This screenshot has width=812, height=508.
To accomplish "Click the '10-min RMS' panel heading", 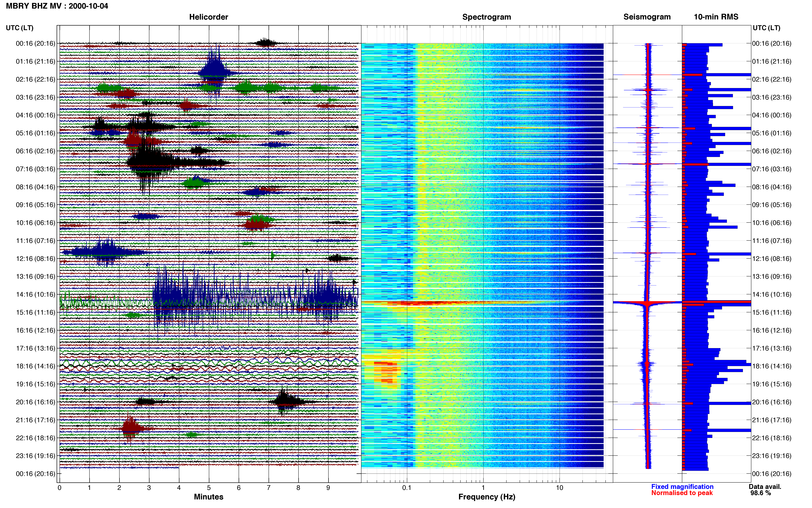I will [716, 17].
